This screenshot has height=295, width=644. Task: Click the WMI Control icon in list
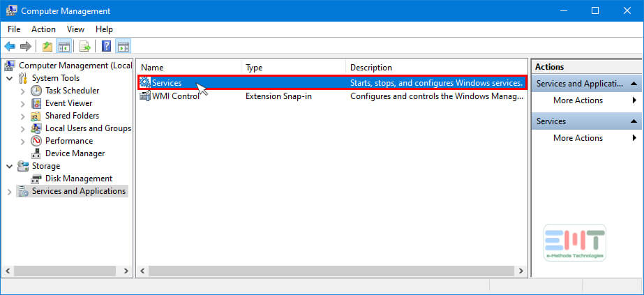[145, 96]
